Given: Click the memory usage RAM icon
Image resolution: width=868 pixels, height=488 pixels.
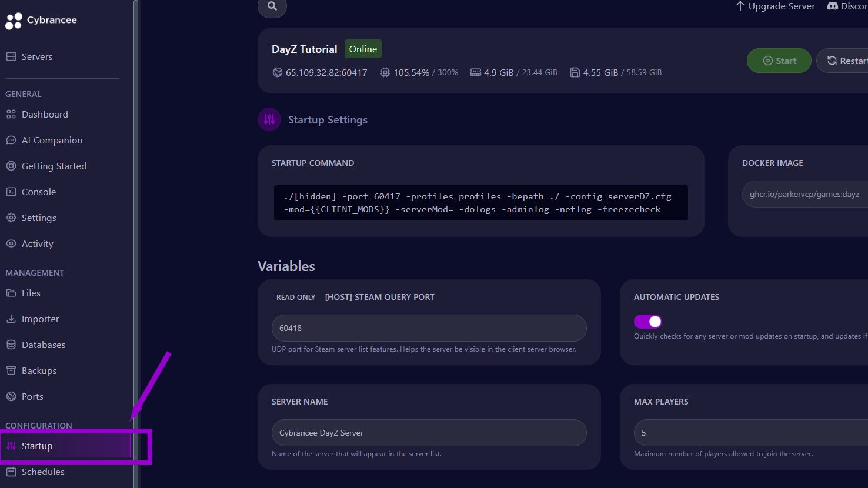Looking at the screenshot, I should point(475,72).
